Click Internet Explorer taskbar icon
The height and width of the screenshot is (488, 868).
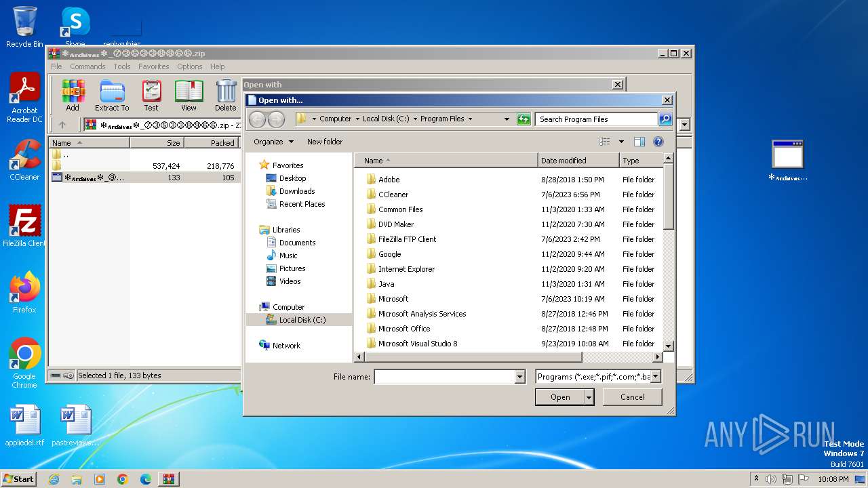pos(54,479)
